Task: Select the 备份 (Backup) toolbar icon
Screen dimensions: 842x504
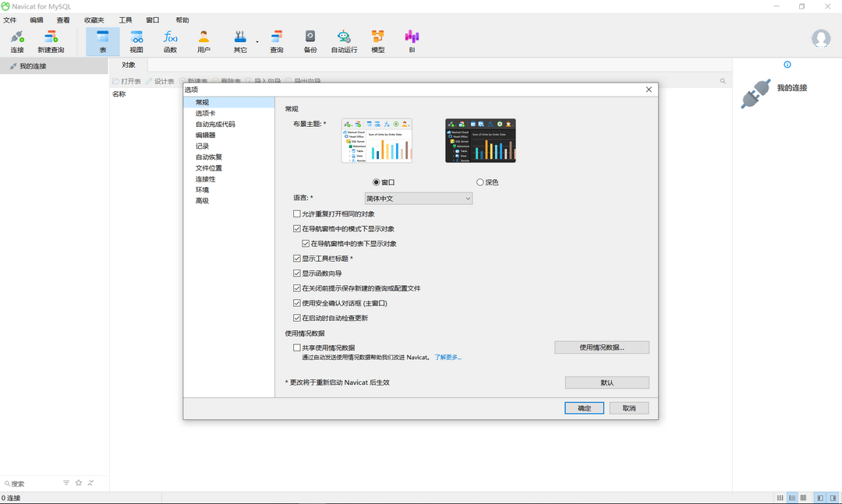Action: pos(310,41)
